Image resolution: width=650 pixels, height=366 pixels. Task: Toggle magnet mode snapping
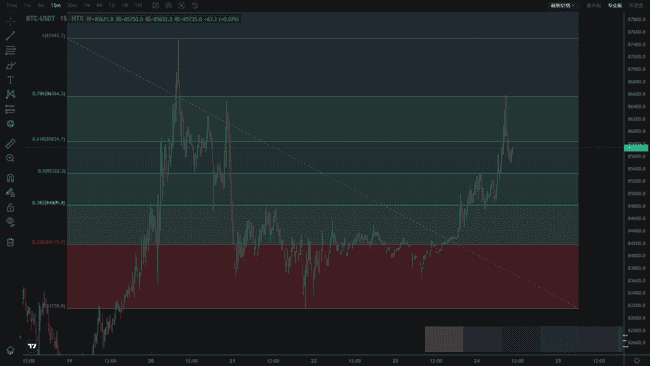click(x=10, y=178)
